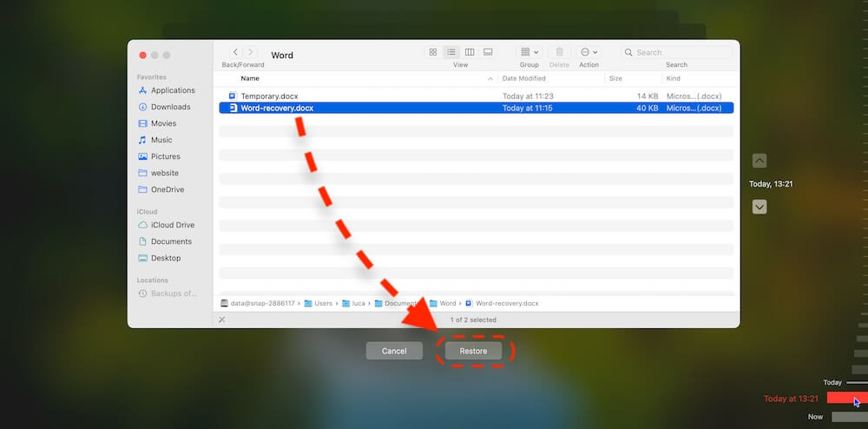Viewport: 868px width, 429px height.
Task: Click the 14 KB size cell
Action: (x=648, y=96)
